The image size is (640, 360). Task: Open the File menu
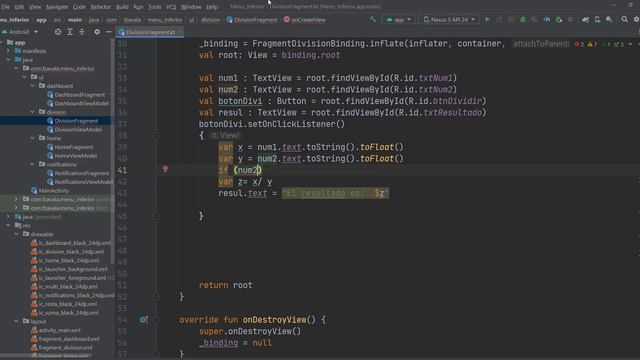coord(5,7)
